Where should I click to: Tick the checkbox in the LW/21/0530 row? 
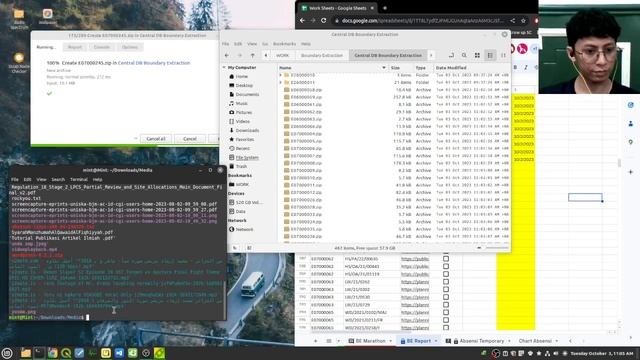pyautogui.click(x=446, y=297)
